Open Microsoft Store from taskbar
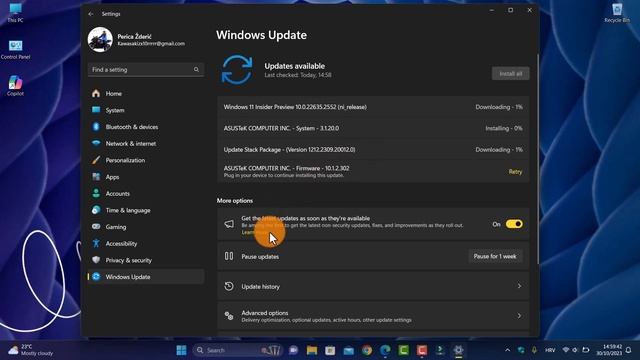Screen dimensions: 640x360 [330, 350]
